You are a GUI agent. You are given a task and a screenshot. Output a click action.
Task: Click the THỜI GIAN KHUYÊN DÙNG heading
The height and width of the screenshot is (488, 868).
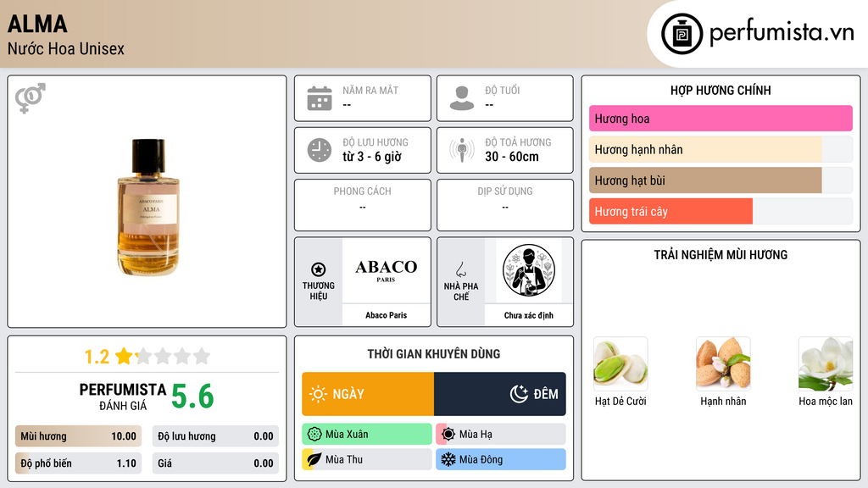(434, 354)
